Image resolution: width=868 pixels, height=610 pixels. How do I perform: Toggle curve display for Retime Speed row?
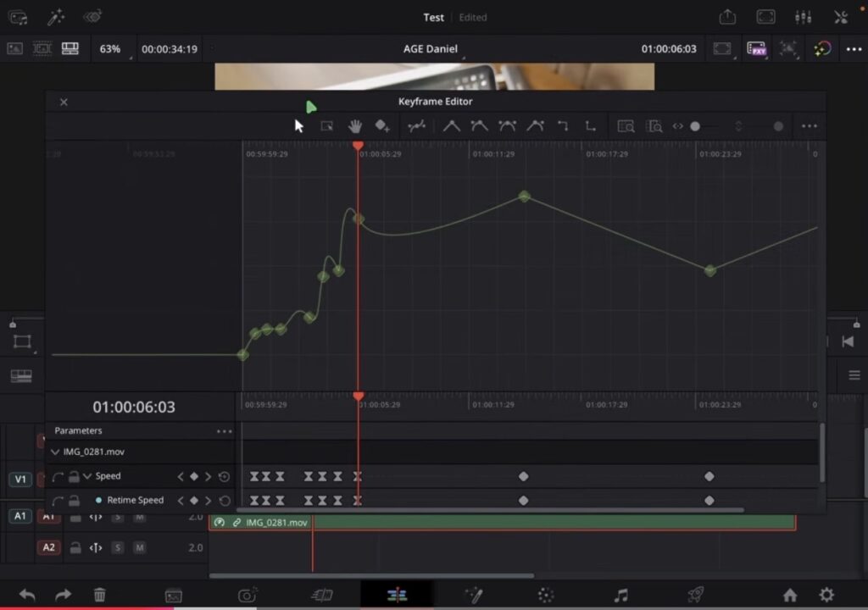coord(58,501)
